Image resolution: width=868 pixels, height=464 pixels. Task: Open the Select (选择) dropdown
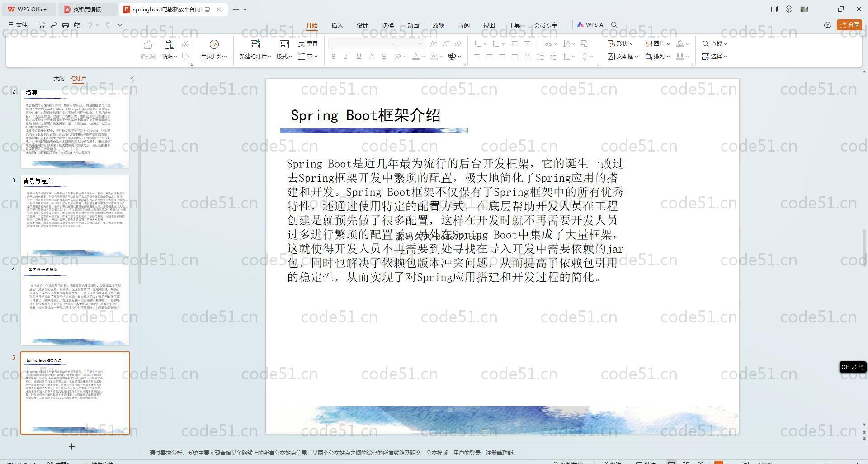(715, 57)
